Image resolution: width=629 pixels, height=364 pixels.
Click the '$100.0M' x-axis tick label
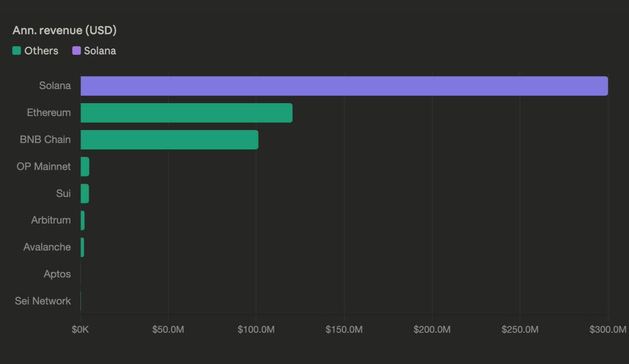(256, 329)
